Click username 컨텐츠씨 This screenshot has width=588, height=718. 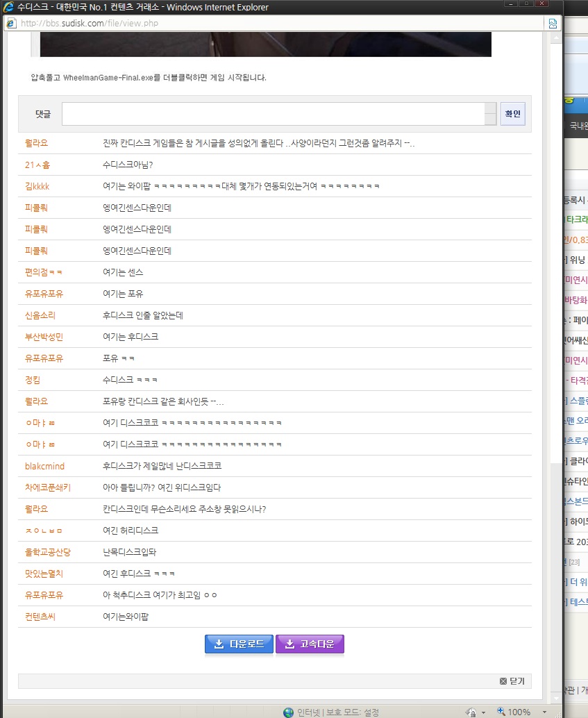coord(40,617)
